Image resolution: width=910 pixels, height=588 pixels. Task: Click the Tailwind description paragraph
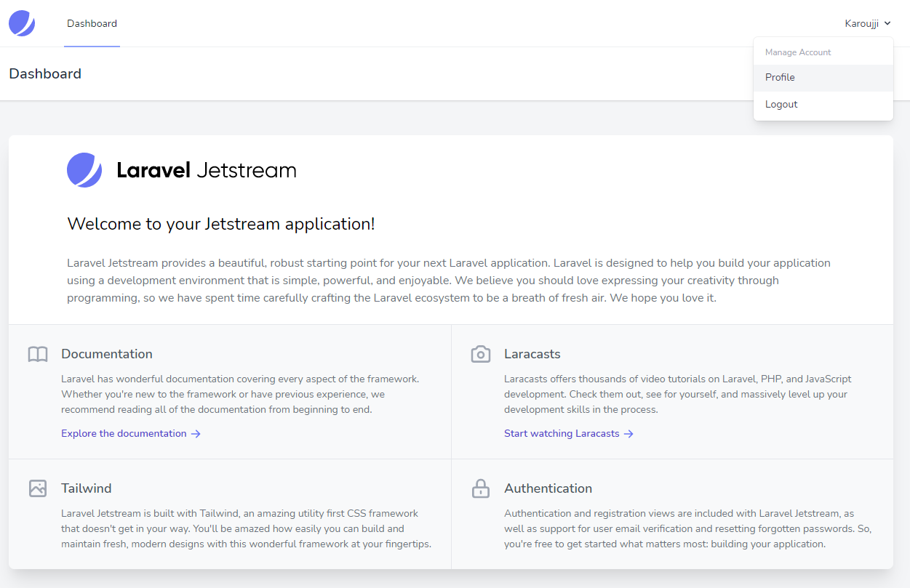pyautogui.click(x=246, y=529)
